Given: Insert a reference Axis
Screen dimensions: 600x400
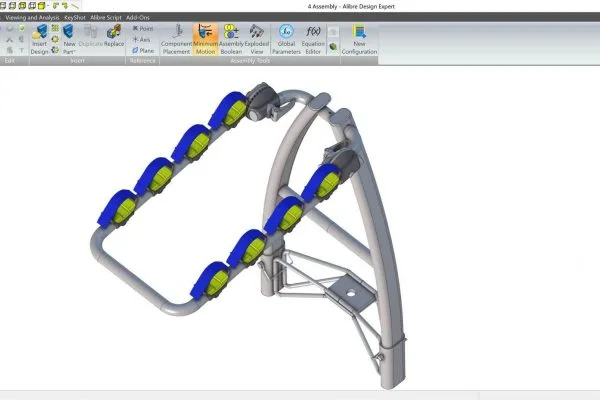Looking at the screenshot, I should point(141,39).
